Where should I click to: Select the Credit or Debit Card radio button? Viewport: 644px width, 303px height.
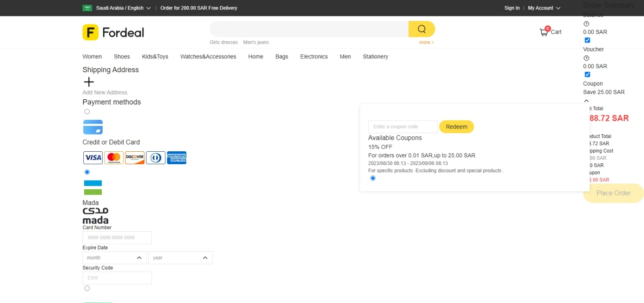tap(87, 112)
